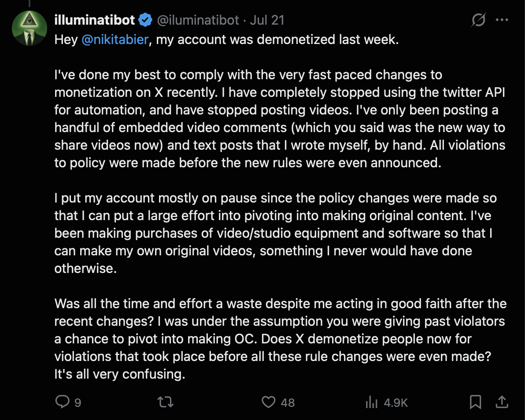Click the paragraph starting 'Was all the time'
The image size is (525, 420).
[281, 339]
